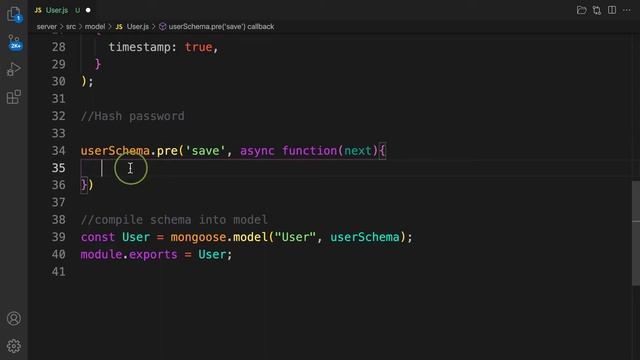Click the 'next' parameter on line 34
640x360 pixels.
point(358,151)
